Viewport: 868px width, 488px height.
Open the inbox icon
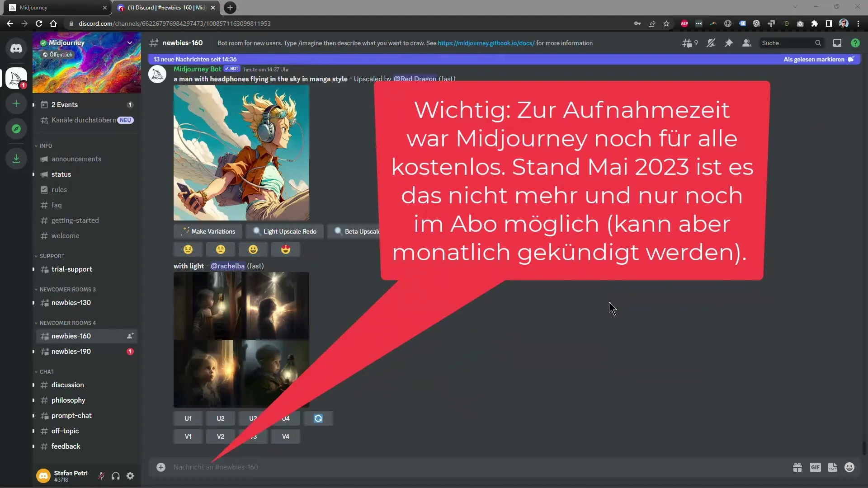click(837, 43)
